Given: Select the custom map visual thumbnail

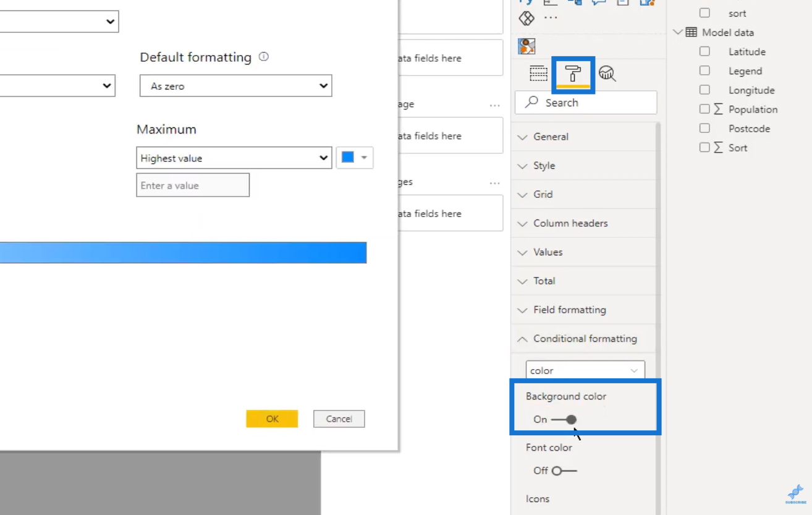Looking at the screenshot, I should pos(527,46).
